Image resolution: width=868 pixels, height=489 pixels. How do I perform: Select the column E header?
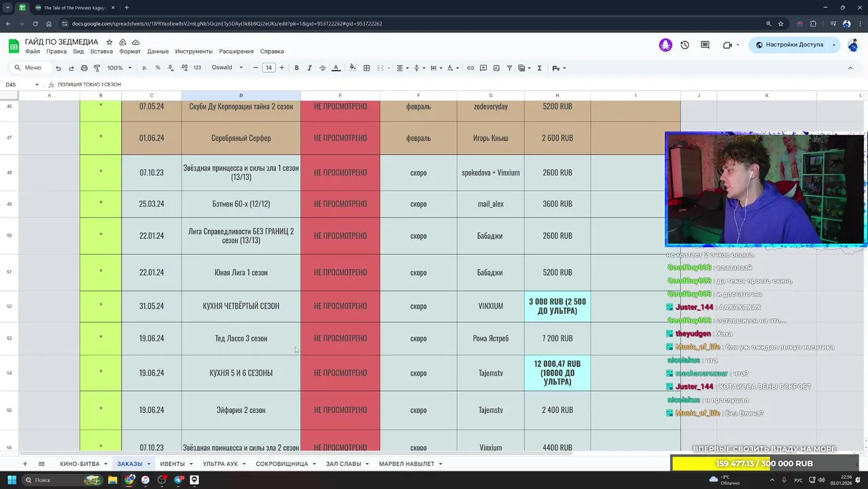340,96
